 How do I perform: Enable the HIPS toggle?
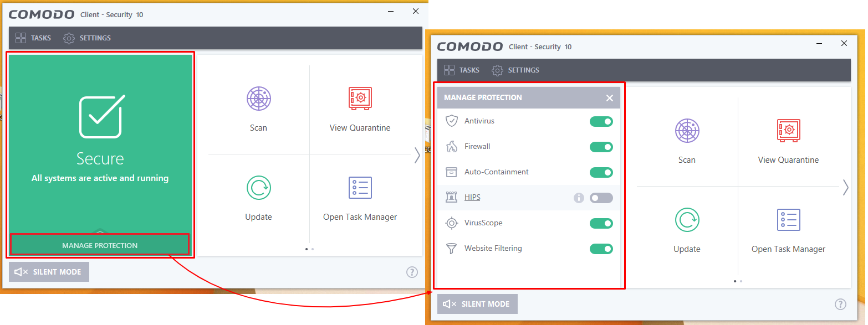[601, 198]
